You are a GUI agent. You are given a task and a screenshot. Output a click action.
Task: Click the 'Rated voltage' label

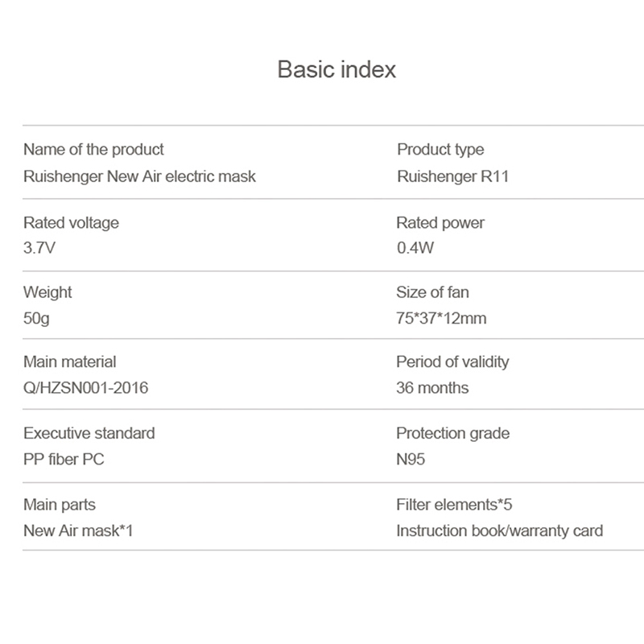tap(71, 222)
